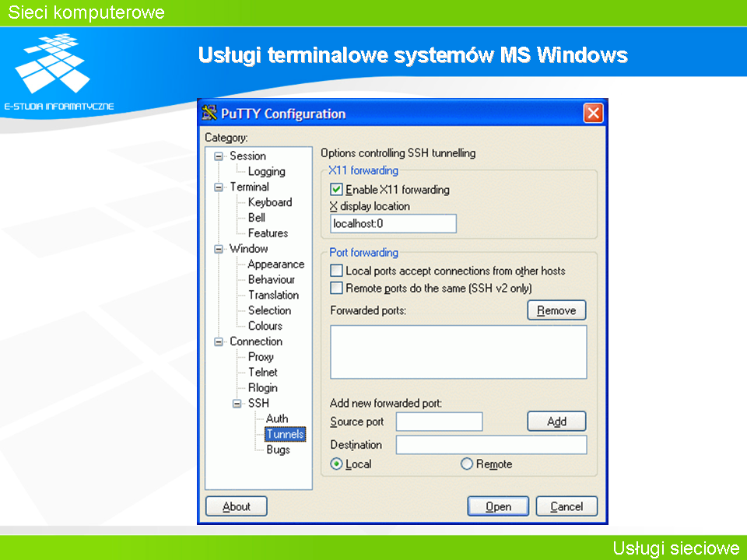This screenshot has width=747, height=560.
Task: Click the 'Usługi sieciowe' footer text
Action: (x=676, y=548)
